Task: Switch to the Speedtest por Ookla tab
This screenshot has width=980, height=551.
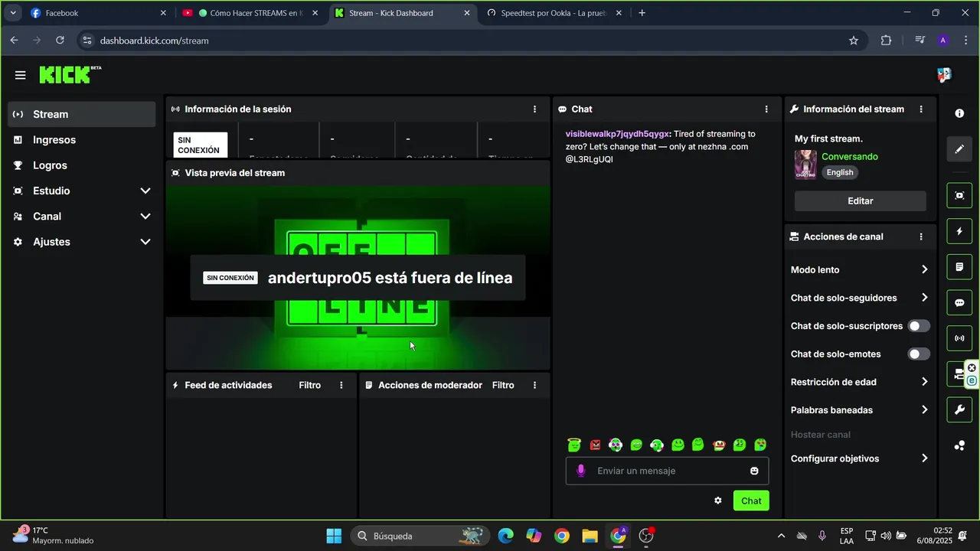Action: (x=553, y=13)
